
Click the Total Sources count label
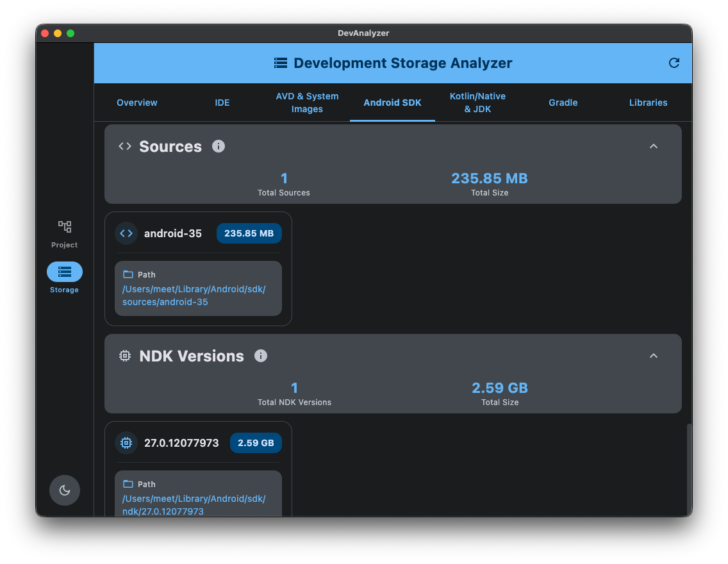pos(284,193)
